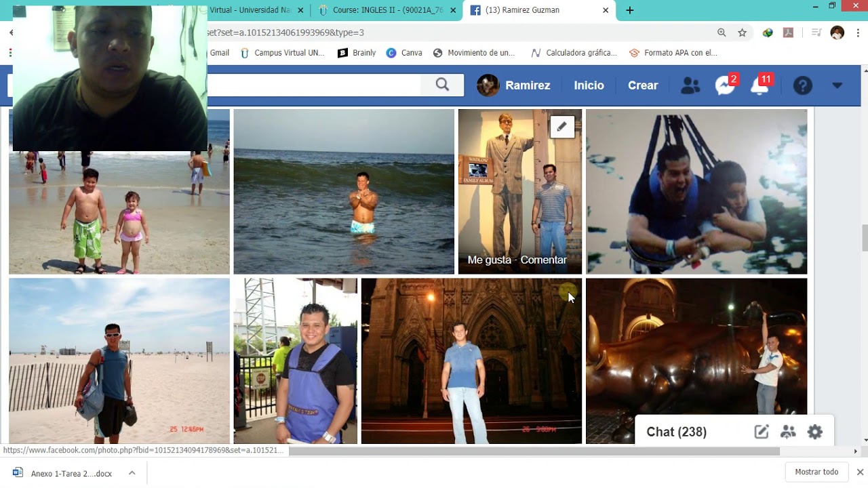Screen dimensions: 868x488
Task: Click the pencil edit icon on photo
Action: pyautogui.click(x=562, y=127)
